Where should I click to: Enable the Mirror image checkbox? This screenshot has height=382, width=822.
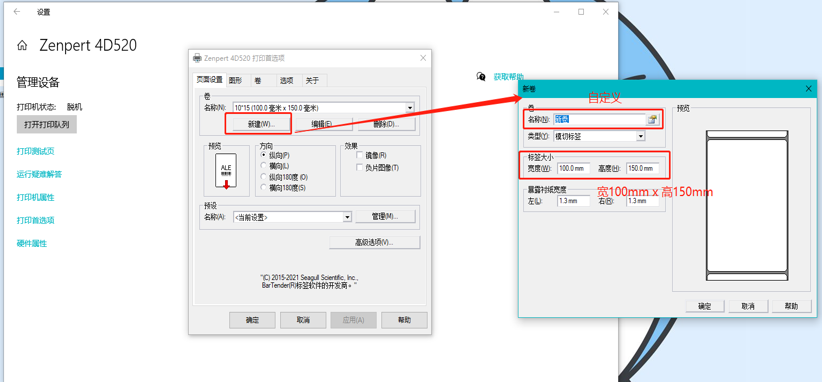click(360, 156)
